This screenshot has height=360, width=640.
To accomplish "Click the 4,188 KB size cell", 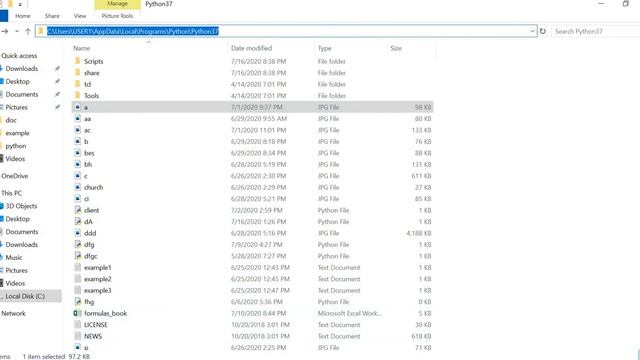I will pyautogui.click(x=419, y=233).
